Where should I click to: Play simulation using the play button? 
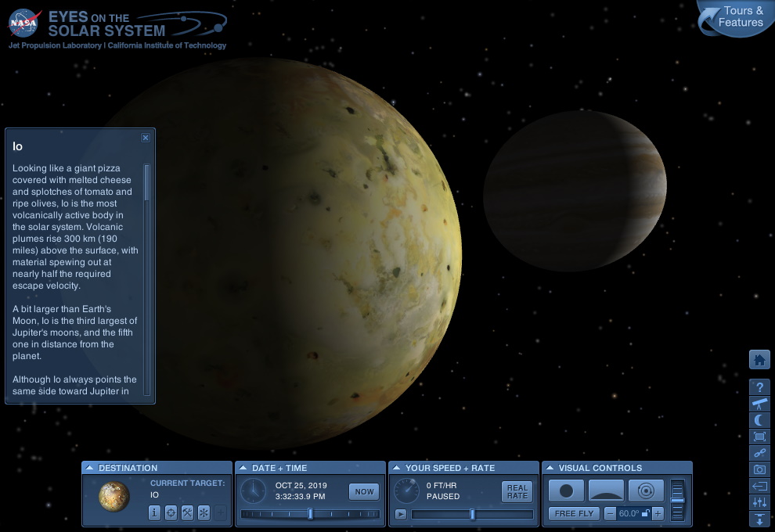pyautogui.click(x=401, y=514)
